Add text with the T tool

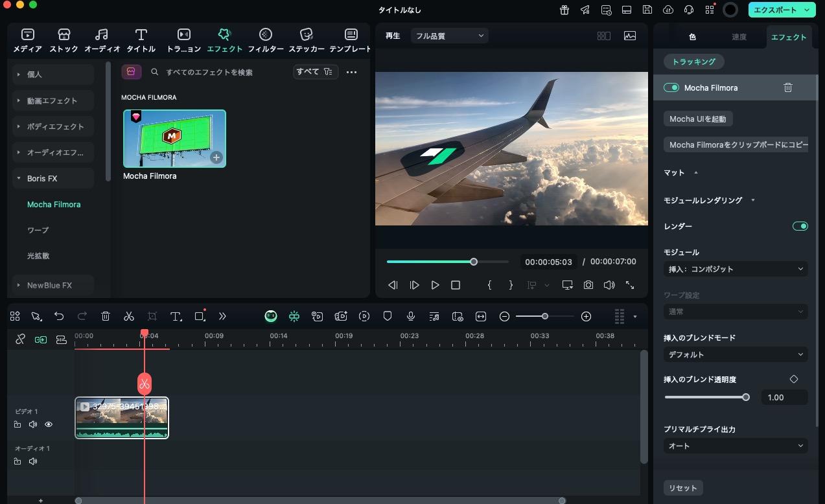176,316
